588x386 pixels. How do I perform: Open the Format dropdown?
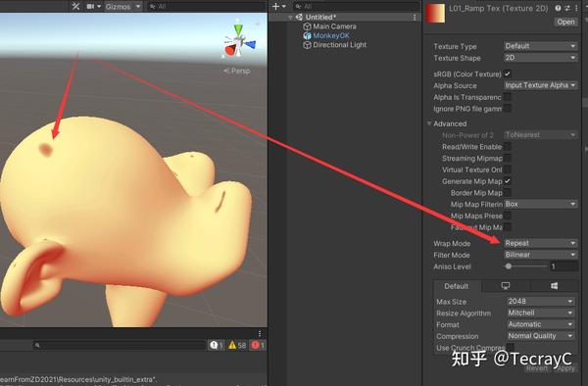pyautogui.click(x=540, y=324)
